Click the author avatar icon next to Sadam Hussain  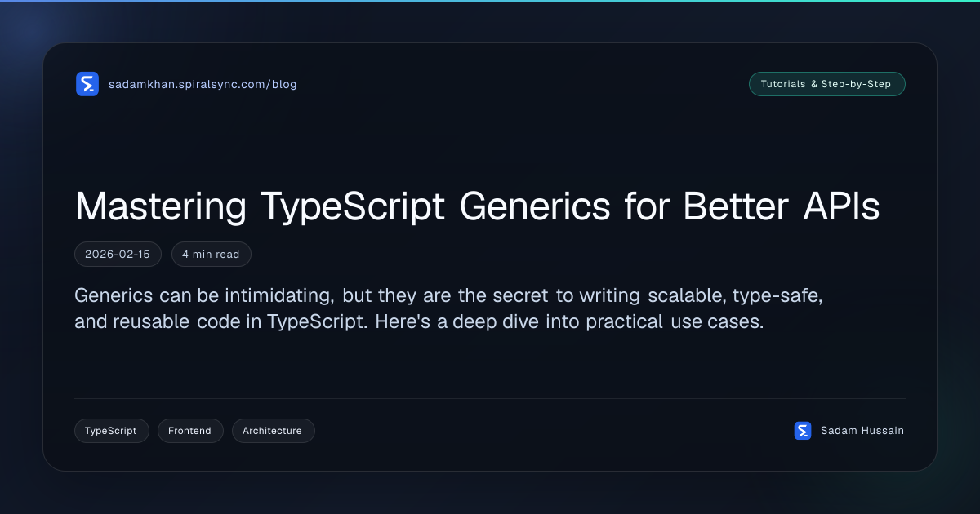point(803,431)
